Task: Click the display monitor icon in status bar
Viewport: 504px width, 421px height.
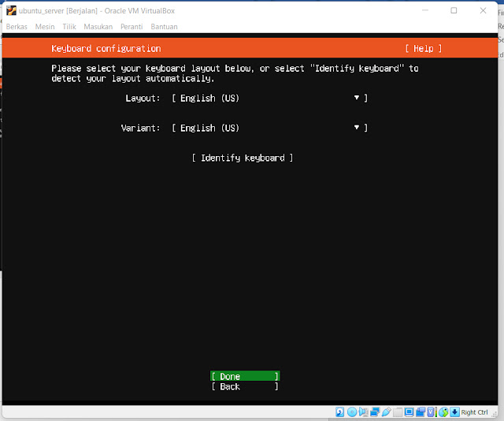Action: point(409,412)
